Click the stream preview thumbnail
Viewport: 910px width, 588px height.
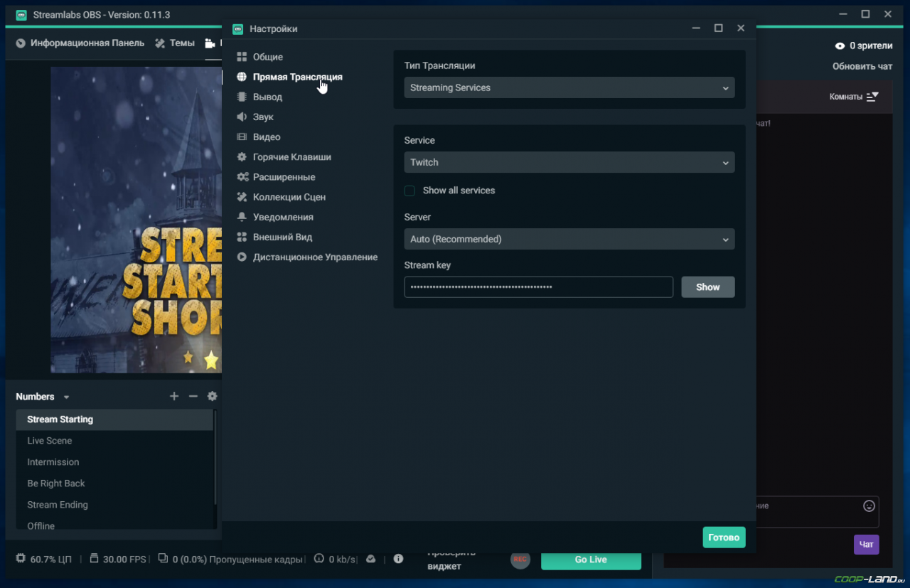136,220
